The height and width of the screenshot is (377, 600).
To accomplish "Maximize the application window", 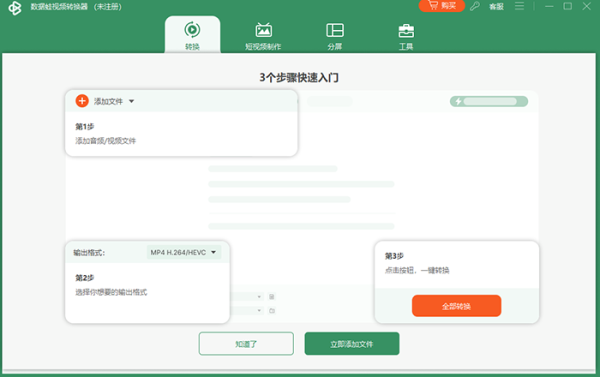I will click(568, 6).
